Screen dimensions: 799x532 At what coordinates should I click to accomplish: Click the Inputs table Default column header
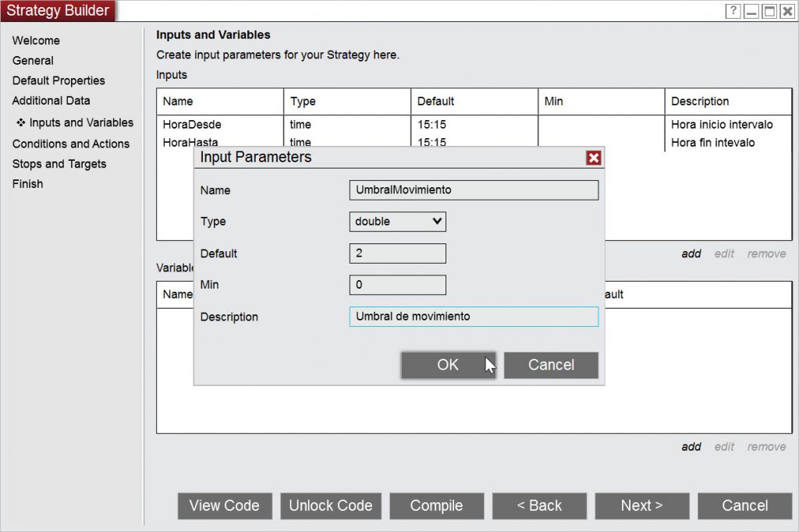coord(474,101)
